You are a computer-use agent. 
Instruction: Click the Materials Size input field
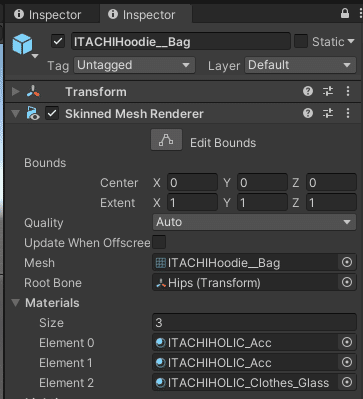[254, 322]
